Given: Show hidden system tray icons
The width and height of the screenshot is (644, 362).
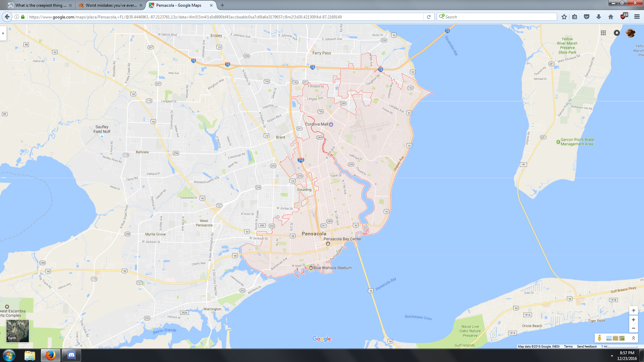Looking at the screenshot, I should pyautogui.click(x=612, y=356).
